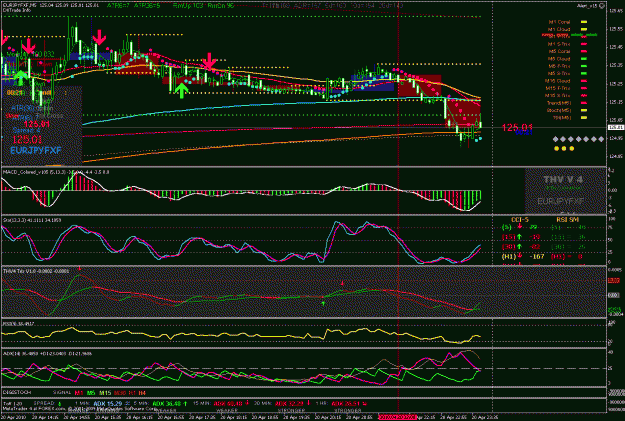Click the large red 125.01 price in the info box
This screenshot has width=625, height=421.
(x=27, y=140)
